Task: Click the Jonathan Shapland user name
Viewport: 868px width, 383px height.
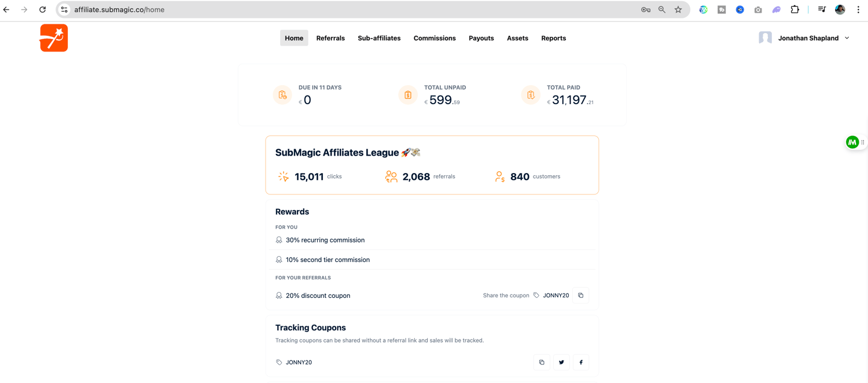Action: click(808, 38)
